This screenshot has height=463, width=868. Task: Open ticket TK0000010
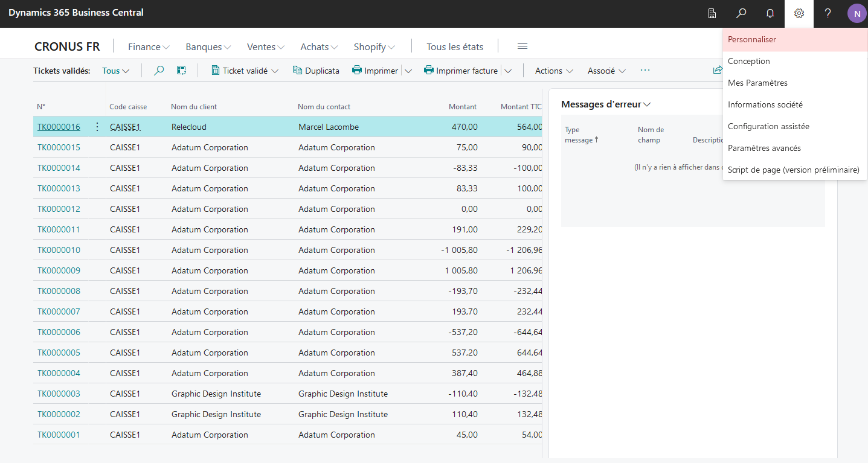pyautogui.click(x=59, y=250)
